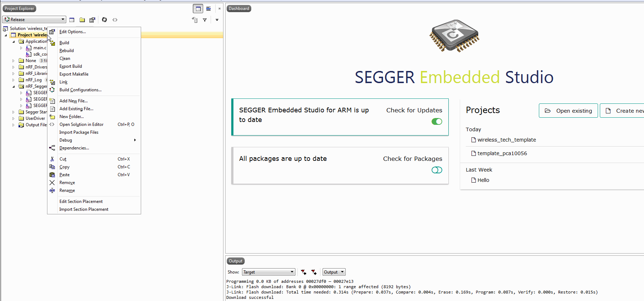Open the Release configuration dropdown
This screenshot has width=644, height=301.
point(34,20)
